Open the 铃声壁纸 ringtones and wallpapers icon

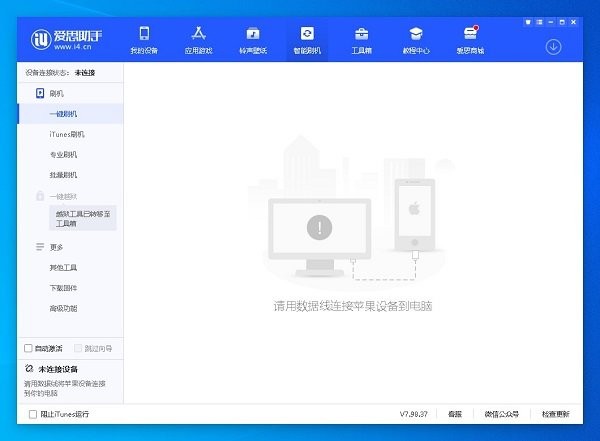tap(252, 34)
